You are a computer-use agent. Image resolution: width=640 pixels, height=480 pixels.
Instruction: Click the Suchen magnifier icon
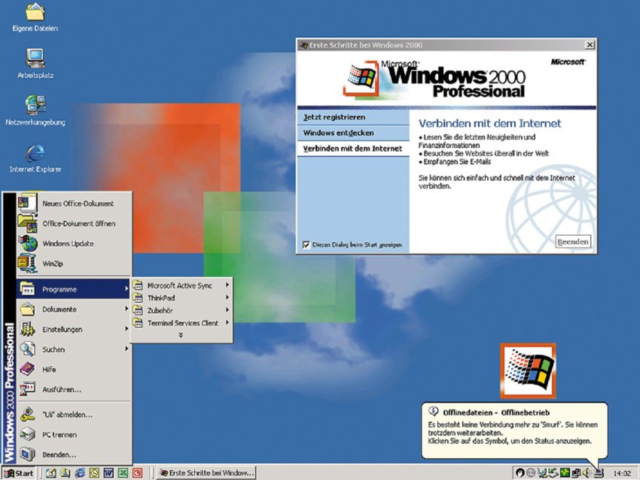click(x=27, y=349)
